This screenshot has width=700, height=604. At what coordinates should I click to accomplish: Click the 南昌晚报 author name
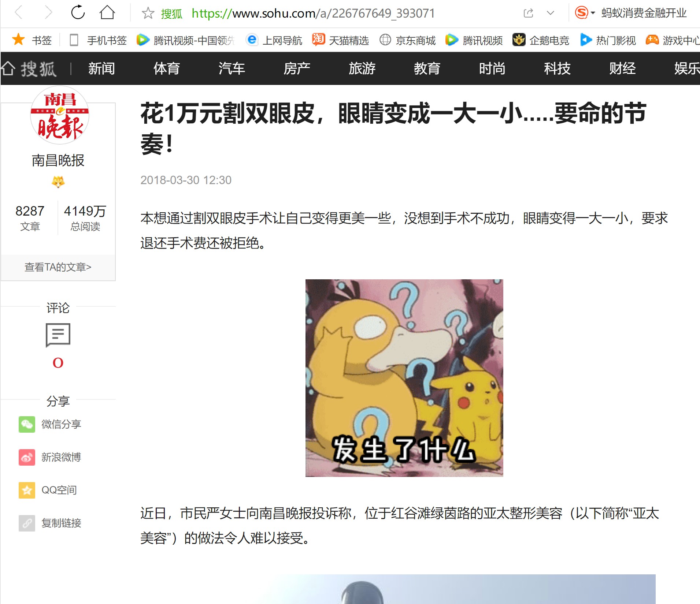58,160
